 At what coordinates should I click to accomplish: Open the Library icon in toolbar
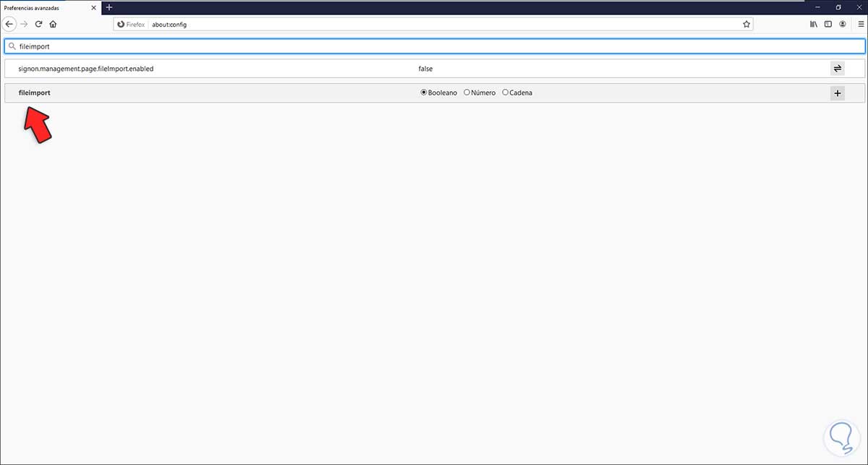point(814,24)
